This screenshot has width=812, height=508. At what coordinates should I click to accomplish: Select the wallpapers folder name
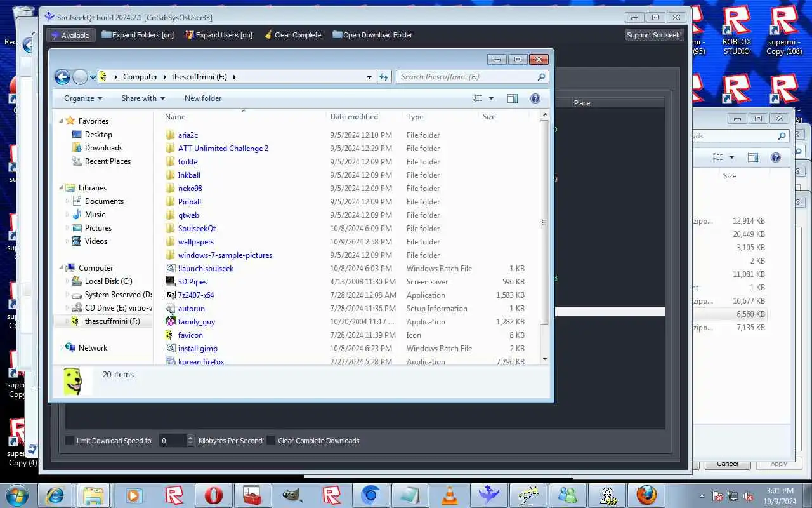click(x=196, y=242)
